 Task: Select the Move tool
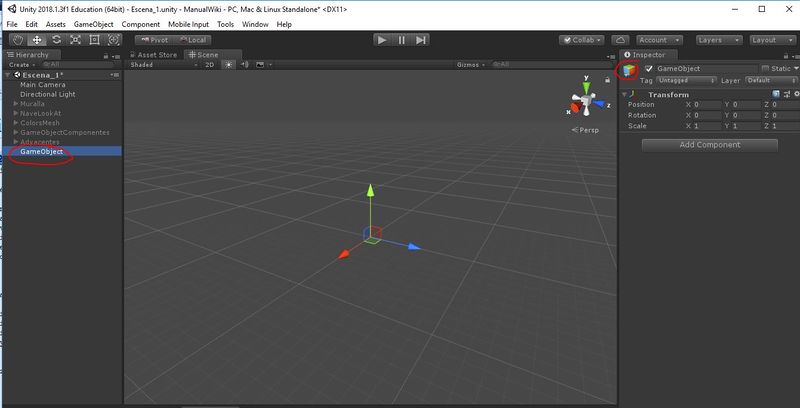(x=37, y=40)
